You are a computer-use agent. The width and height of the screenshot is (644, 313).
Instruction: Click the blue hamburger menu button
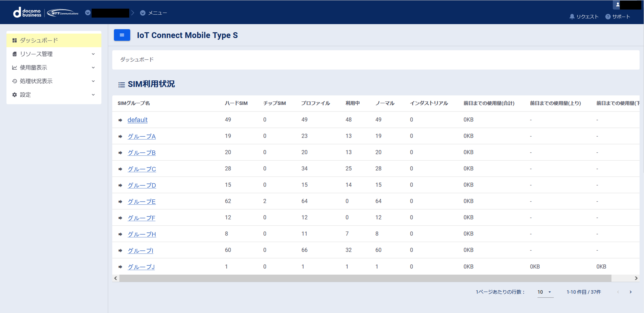click(x=122, y=35)
